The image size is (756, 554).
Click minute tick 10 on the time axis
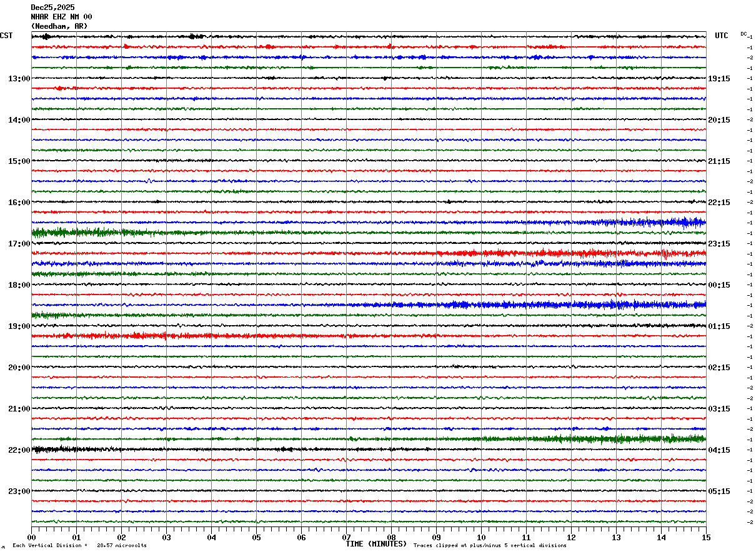[x=481, y=537]
